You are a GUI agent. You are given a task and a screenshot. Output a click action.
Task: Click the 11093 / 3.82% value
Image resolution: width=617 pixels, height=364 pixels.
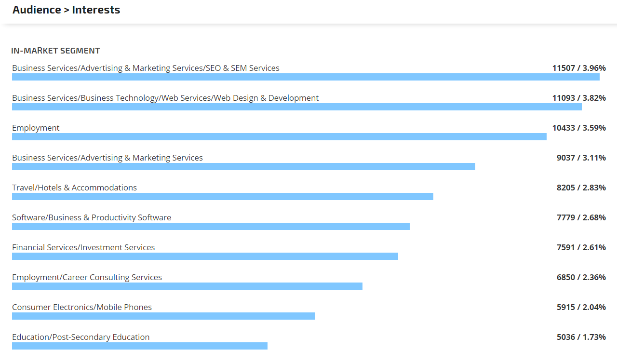click(x=579, y=98)
